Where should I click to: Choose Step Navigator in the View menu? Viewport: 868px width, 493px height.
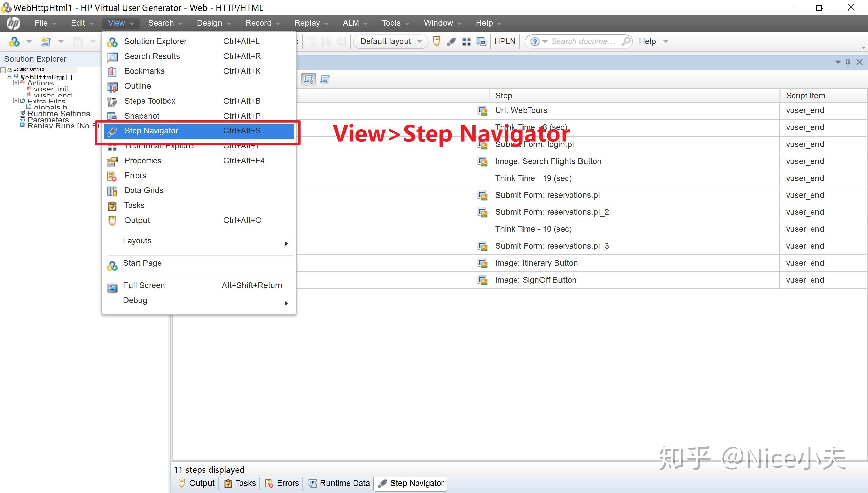pos(151,131)
